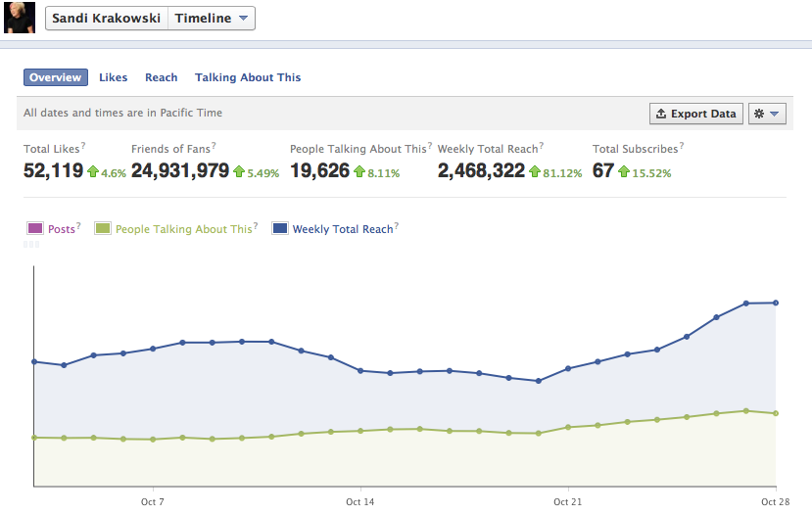This screenshot has width=812, height=515.
Task: Click the Sandi Krakowski page name button
Action: point(107,19)
